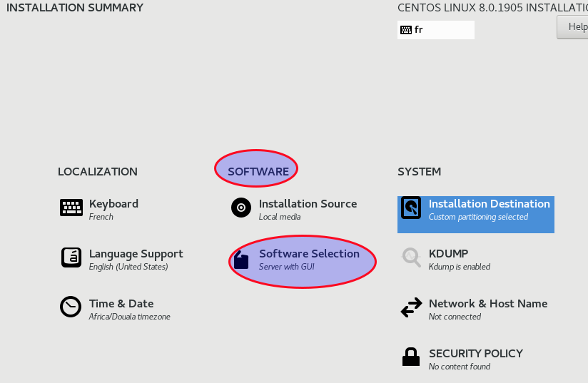The image size is (588, 383).
Task: Open Installation Destination custom partitioning entry
Action: pos(489,209)
